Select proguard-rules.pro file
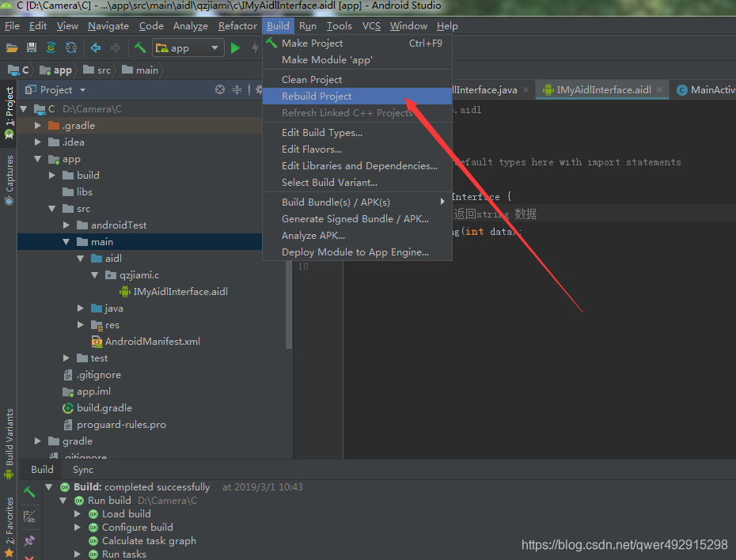The width and height of the screenshot is (736, 560). tap(115, 425)
